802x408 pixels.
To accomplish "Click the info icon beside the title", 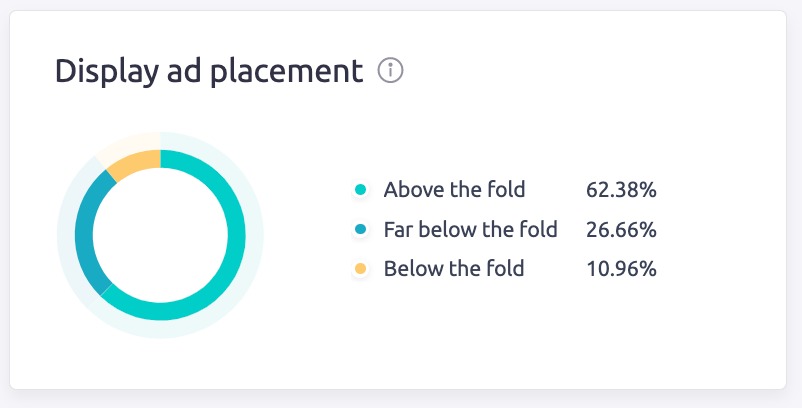I will point(390,71).
